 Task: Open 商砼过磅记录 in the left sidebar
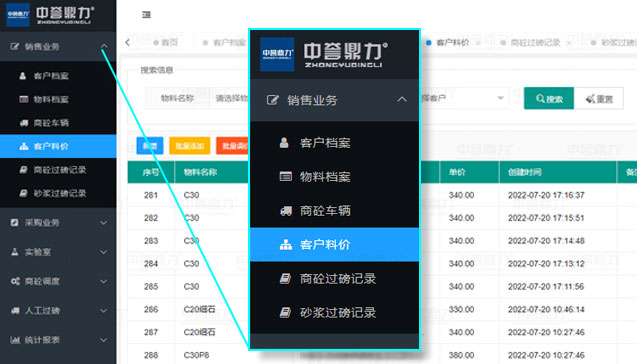[x=58, y=170]
